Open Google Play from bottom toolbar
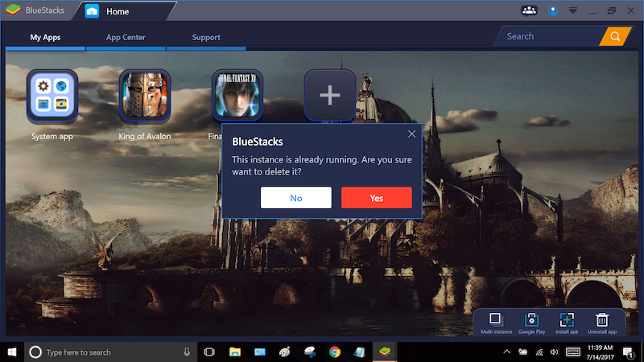The height and width of the screenshot is (362, 644). point(531,323)
